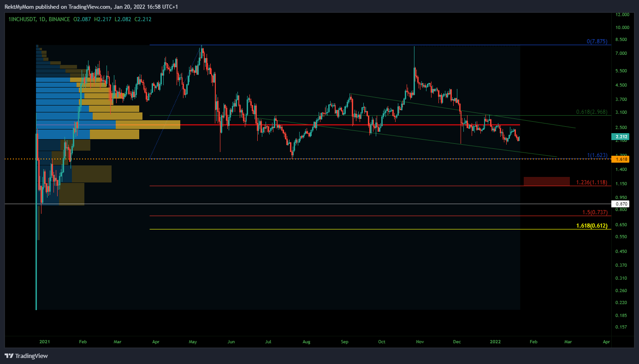The width and height of the screenshot is (639, 364).
Task: Select the 1.5(0.737) Fibonacci label
Action: tap(595, 212)
